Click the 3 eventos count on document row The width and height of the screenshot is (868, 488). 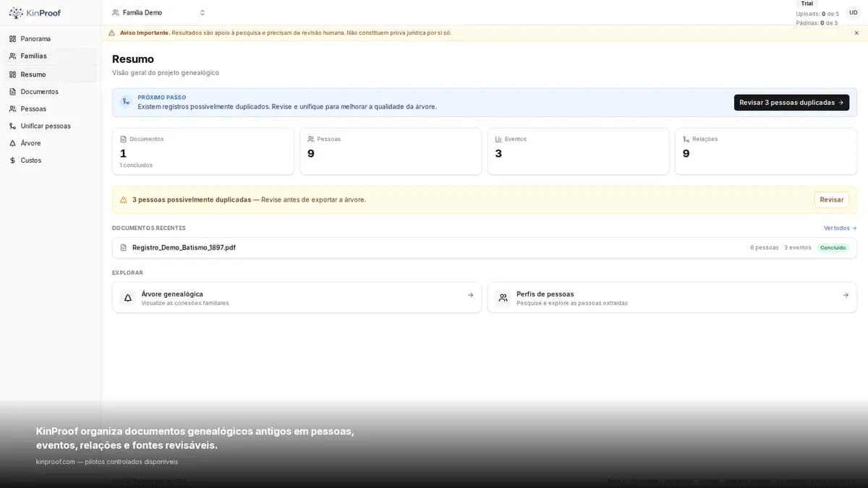(x=798, y=247)
